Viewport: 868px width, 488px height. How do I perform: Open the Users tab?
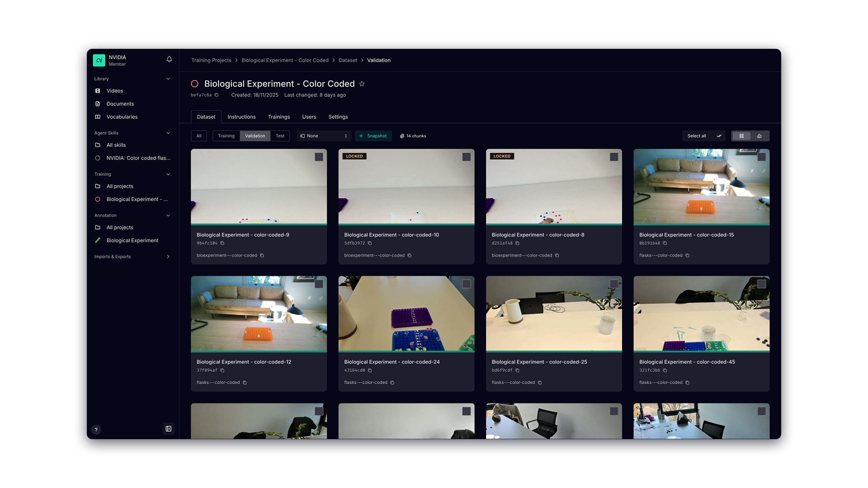point(309,117)
